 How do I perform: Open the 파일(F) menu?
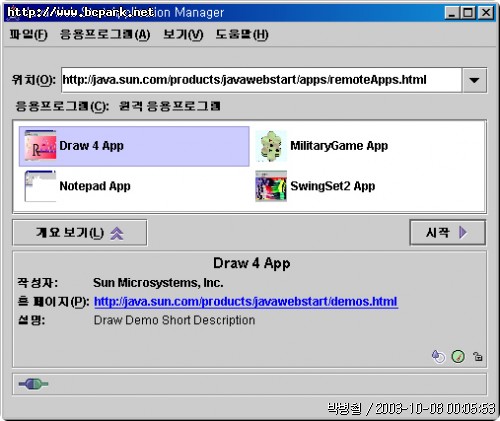pos(29,34)
